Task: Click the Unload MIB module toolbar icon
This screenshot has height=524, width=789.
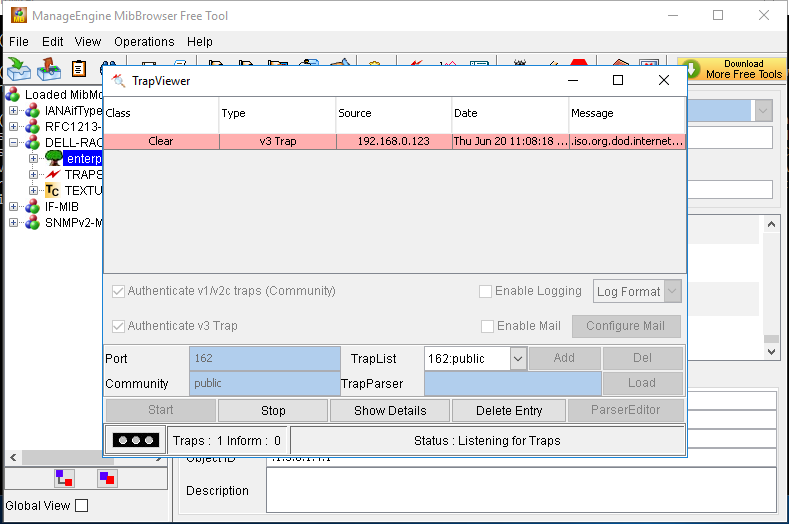Action: pos(49,68)
